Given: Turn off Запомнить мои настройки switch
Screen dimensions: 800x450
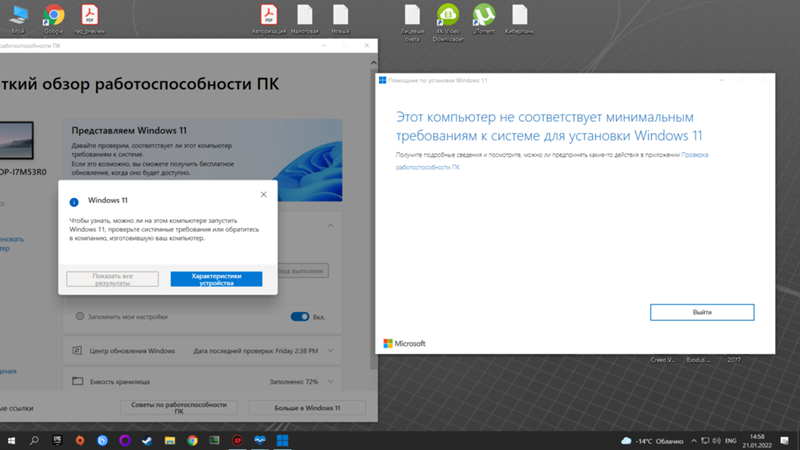Looking at the screenshot, I should pos(299,317).
